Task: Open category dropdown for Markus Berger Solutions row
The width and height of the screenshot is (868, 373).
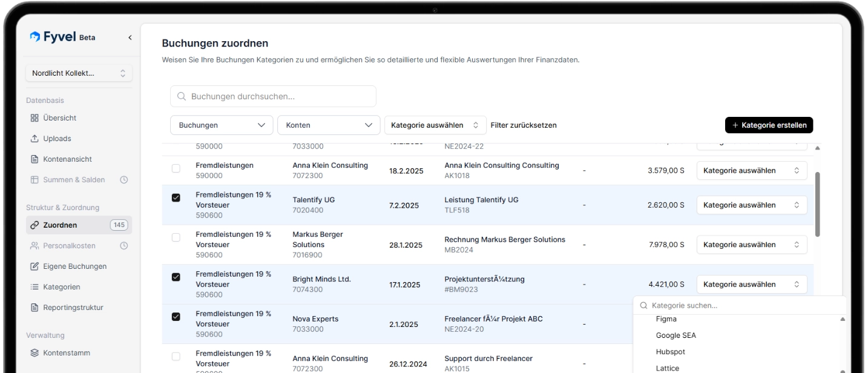Action: point(752,245)
